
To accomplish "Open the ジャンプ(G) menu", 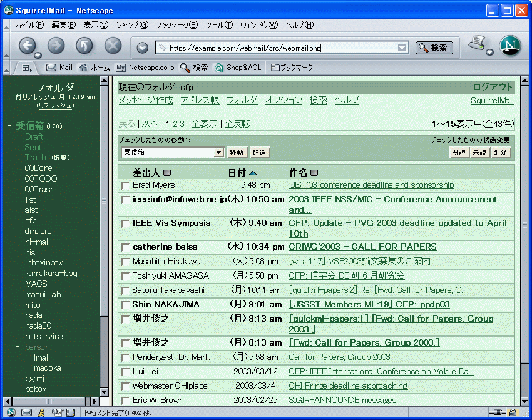I will pyautogui.click(x=132, y=25).
